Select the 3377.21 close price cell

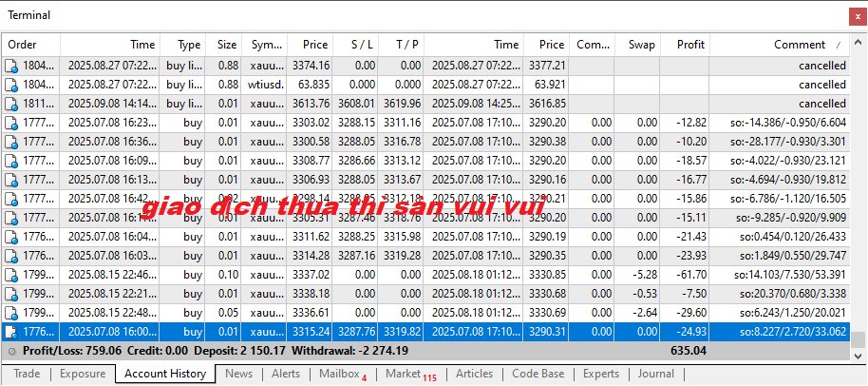tap(546, 66)
